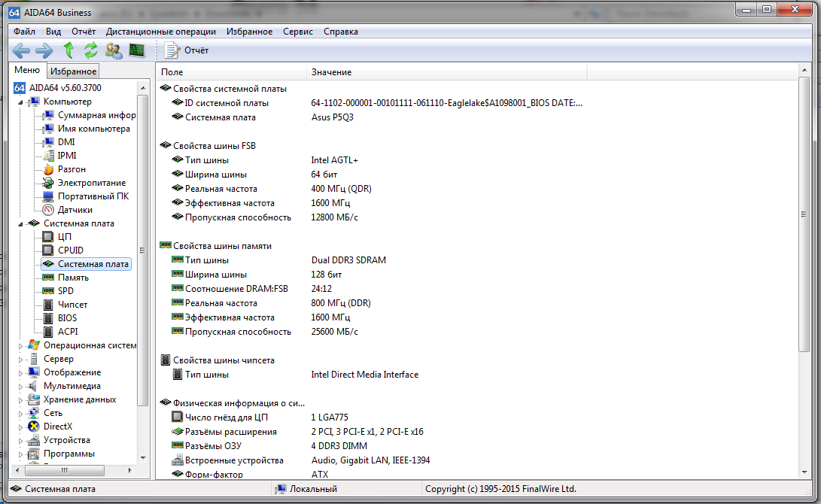Screen dimensions: 821x504
Task: Click the Память memory module icon
Action: 48,278
